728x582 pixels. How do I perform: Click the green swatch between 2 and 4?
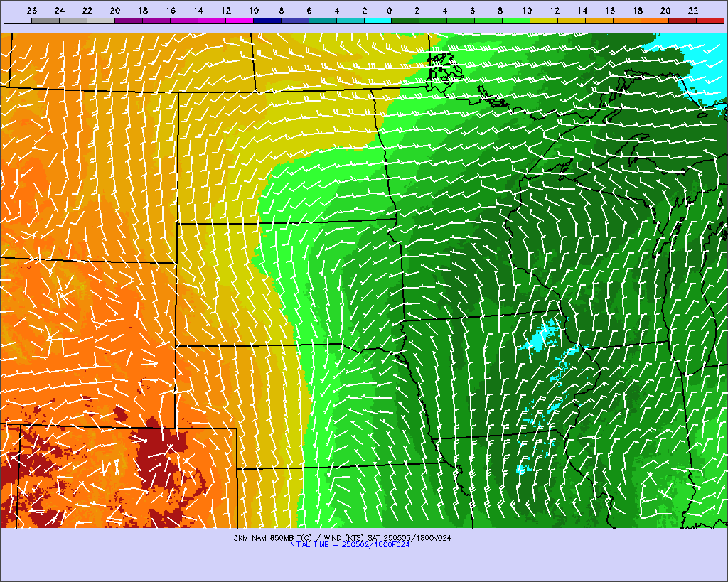[x=433, y=21]
